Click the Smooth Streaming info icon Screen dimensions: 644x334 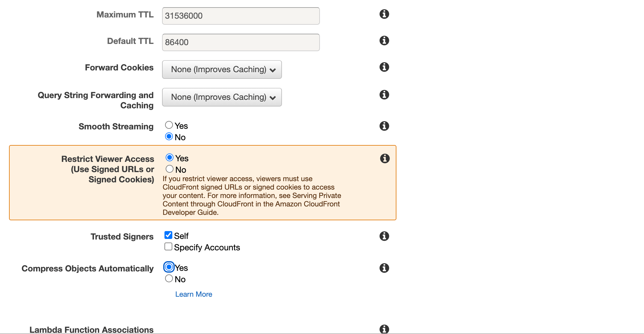(x=384, y=126)
